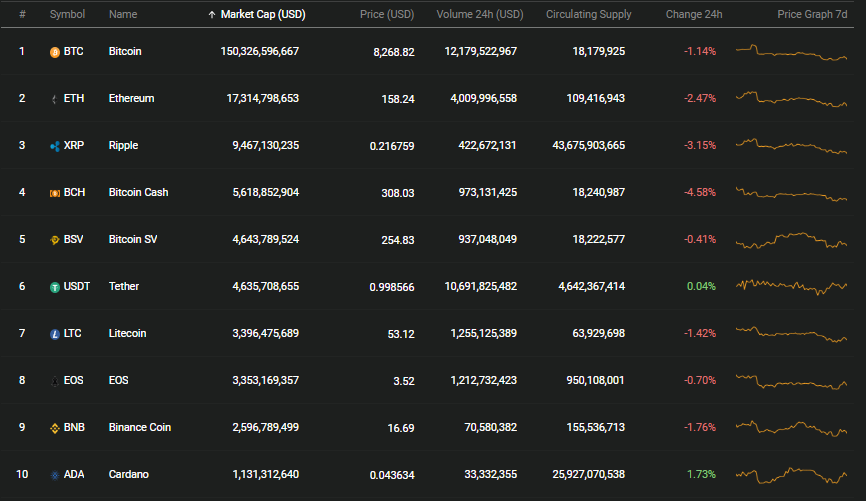Open the Cardano name link
Viewport: 866px width, 501px height.
[129, 474]
